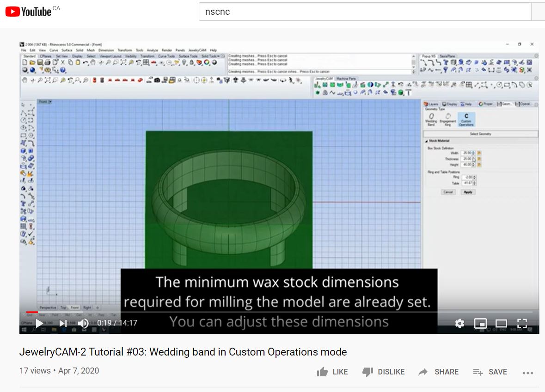Screen dimensions: 545x392
Task: Focus the search box containing nscnc
Action: point(365,12)
